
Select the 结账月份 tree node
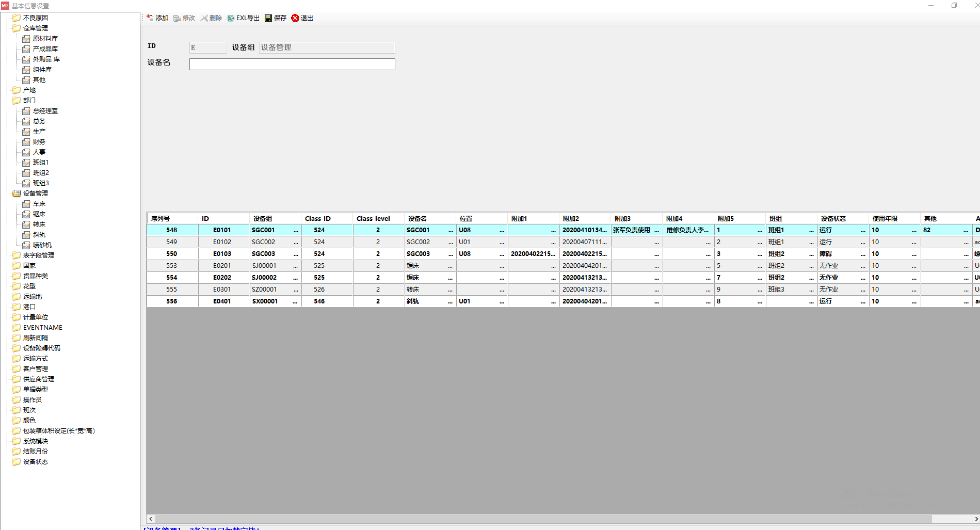(36, 452)
